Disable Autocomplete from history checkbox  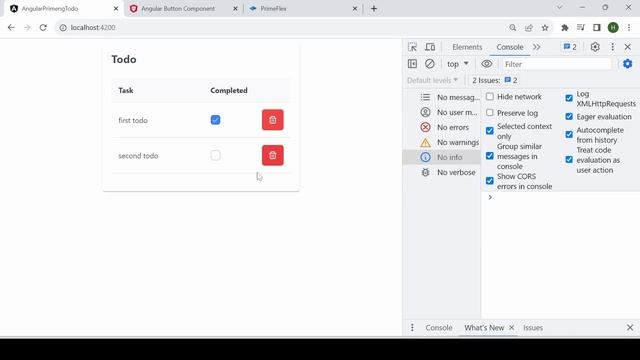569,135
